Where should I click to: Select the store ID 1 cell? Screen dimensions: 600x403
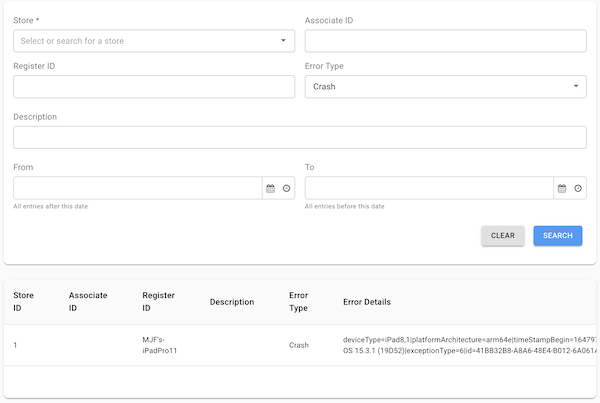(15, 345)
